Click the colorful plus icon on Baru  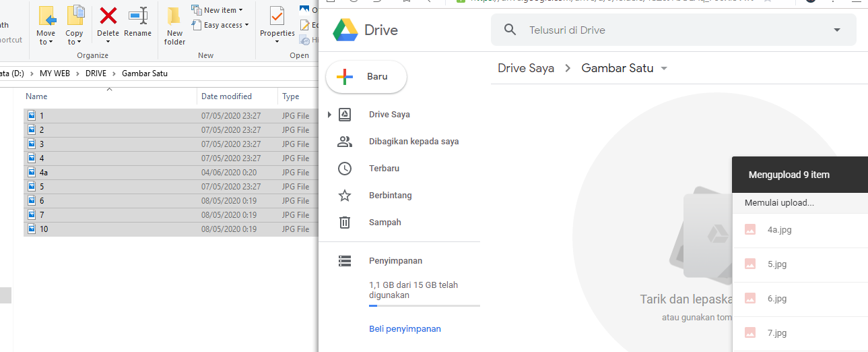pos(345,77)
